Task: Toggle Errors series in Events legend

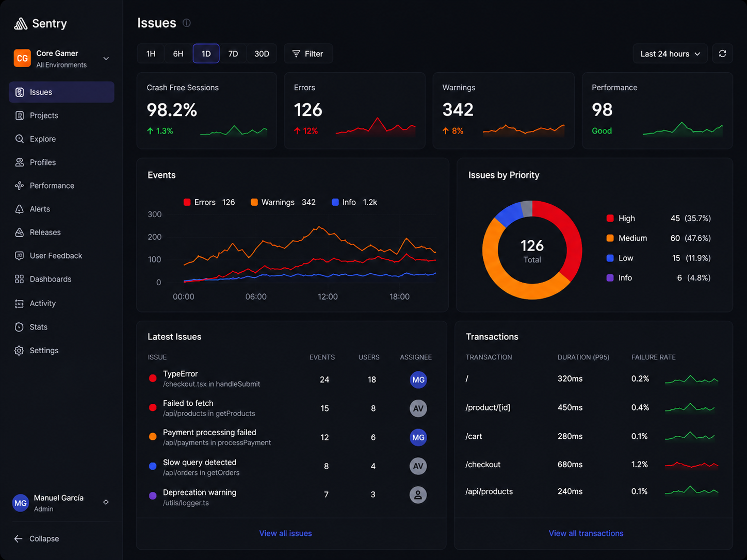Action: click(209, 202)
